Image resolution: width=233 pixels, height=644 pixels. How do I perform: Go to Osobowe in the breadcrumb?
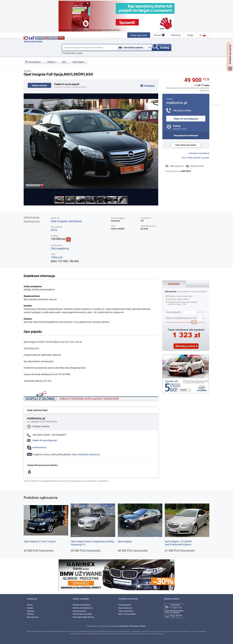51,62
